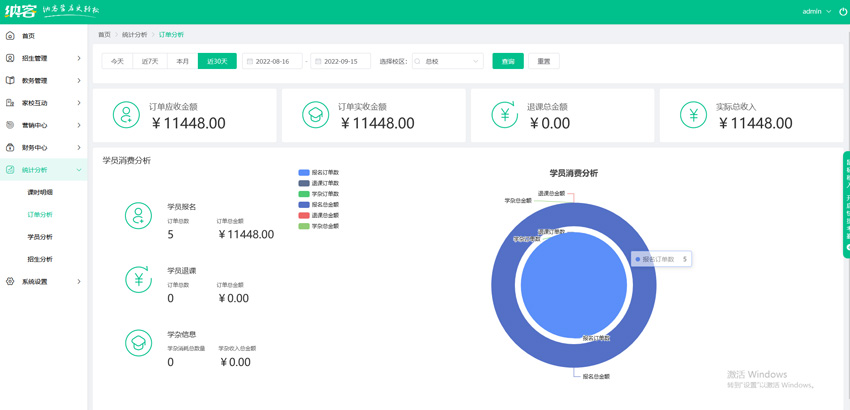Toggle 学杂订单数 legend series
Viewport: 850px width, 410px height.
pos(318,194)
